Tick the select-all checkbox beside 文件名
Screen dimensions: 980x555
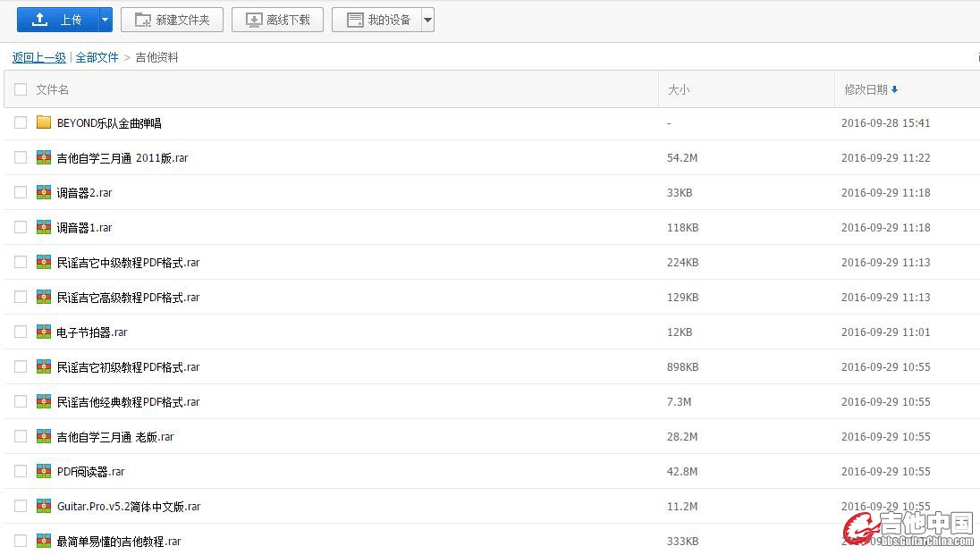coord(21,89)
